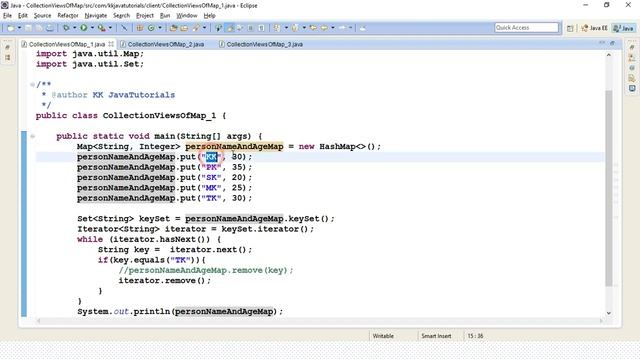Click the Open Perspective icon
The width and height of the screenshot is (640, 360).
tap(570, 28)
